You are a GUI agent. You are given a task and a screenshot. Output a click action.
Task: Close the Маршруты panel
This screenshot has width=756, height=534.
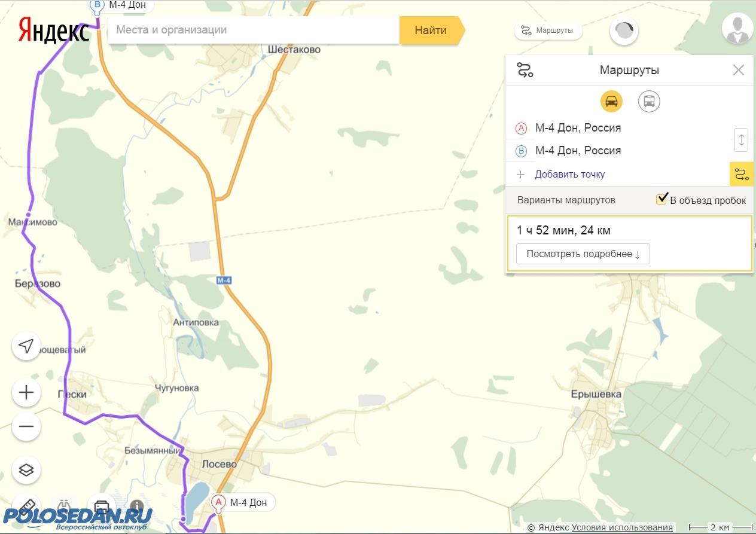pyautogui.click(x=739, y=71)
